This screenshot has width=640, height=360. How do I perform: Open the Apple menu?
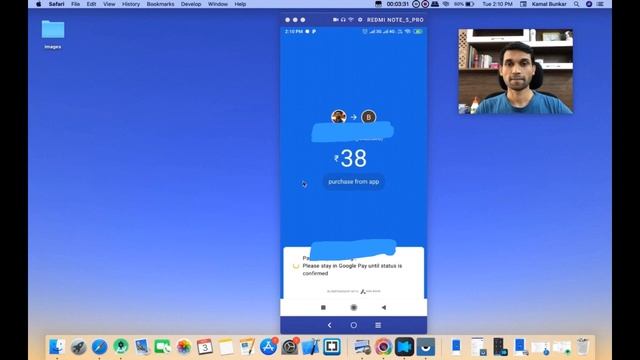[38, 4]
